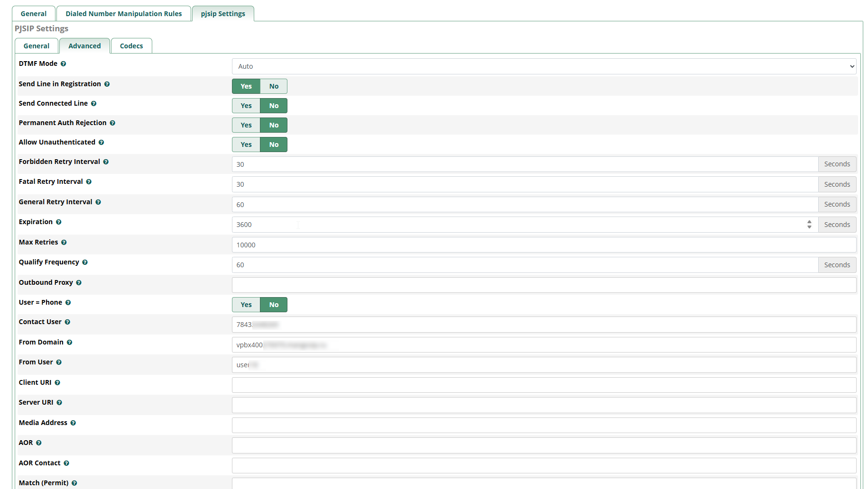Focus the Client URI field

[x=544, y=385]
